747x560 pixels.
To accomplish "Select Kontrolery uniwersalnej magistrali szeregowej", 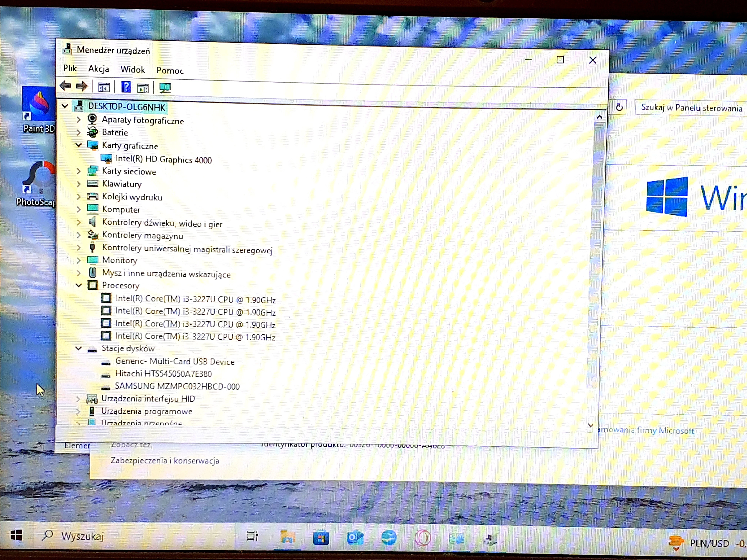I will point(187,249).
